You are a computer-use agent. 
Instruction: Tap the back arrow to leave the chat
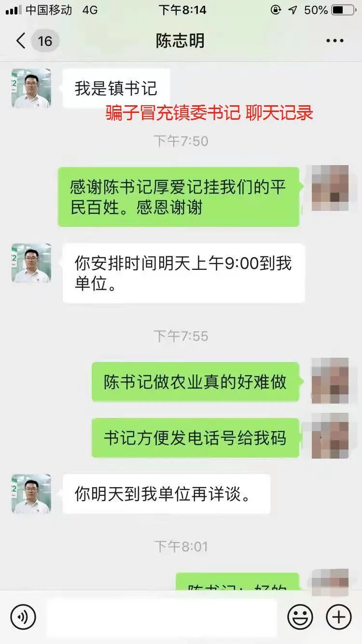[x=20, y=41]
